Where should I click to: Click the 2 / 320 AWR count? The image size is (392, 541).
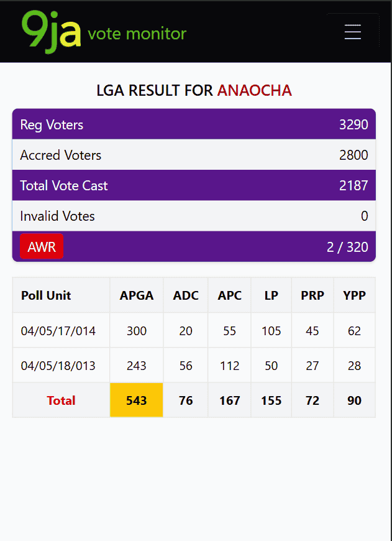(347, 247)
